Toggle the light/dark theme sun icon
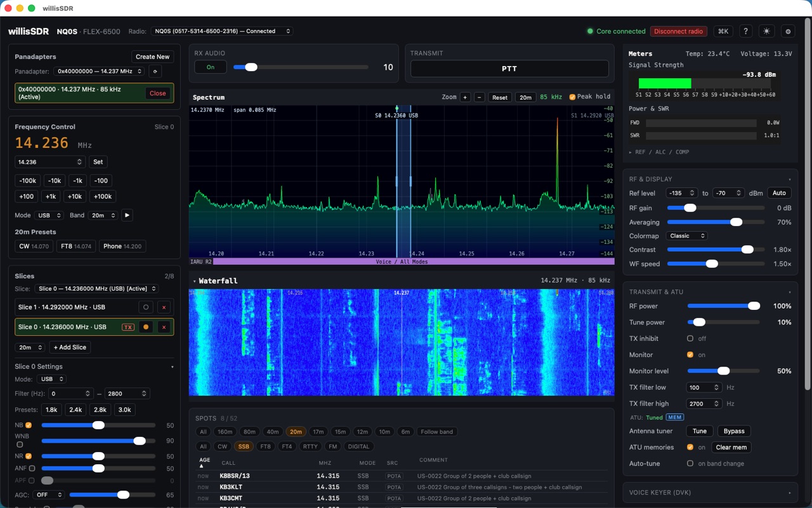 [x=767, y=31]
